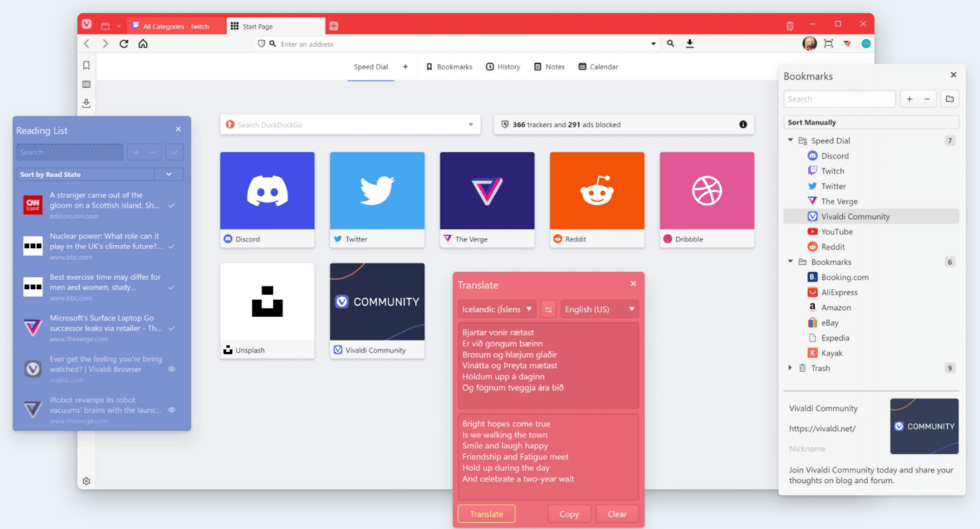
Task: Expand the Trash folder
Action: [790, 368]
